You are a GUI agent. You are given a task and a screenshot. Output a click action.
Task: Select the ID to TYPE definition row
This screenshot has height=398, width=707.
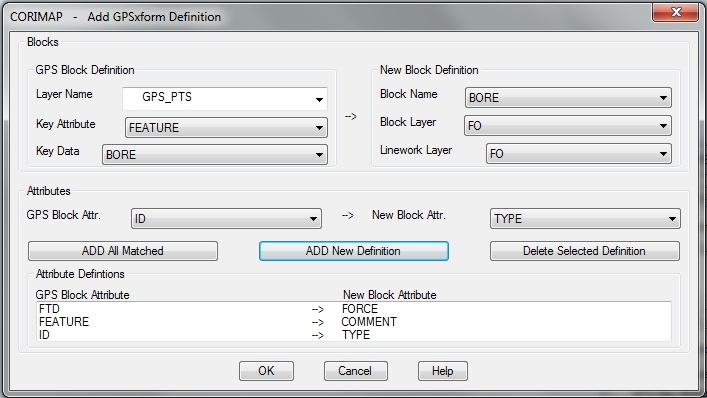[354, 335]
